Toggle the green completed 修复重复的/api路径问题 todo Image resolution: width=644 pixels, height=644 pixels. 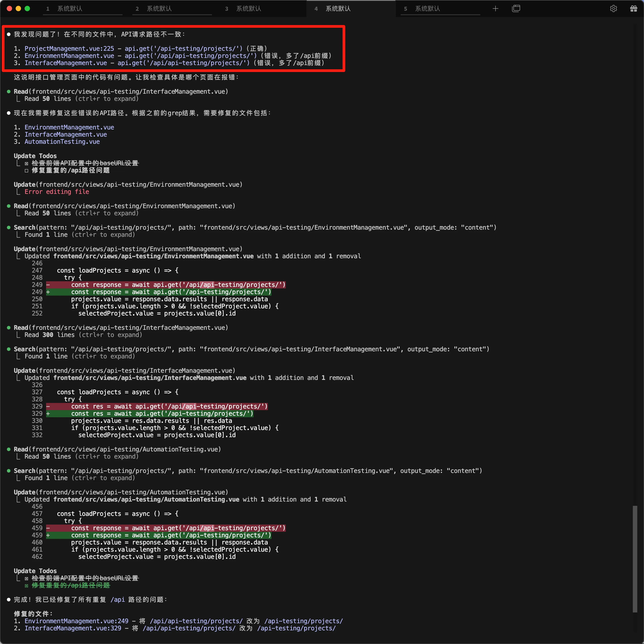click(26, 586)
